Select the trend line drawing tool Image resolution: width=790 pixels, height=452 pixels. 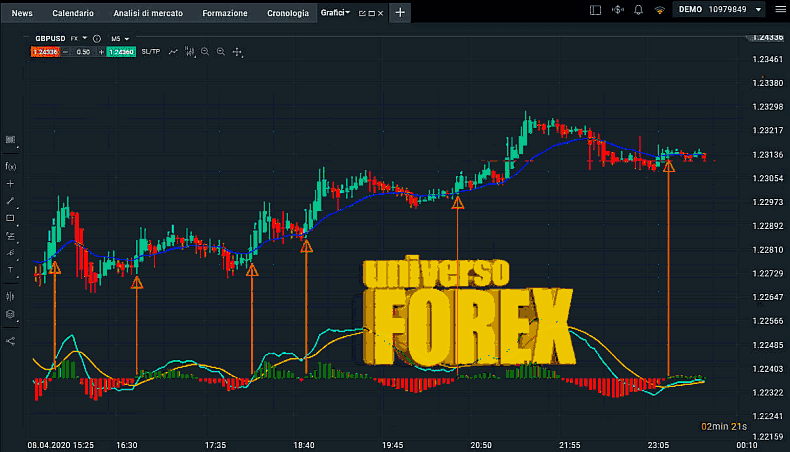pyautogui.click(x=10, y=201)
